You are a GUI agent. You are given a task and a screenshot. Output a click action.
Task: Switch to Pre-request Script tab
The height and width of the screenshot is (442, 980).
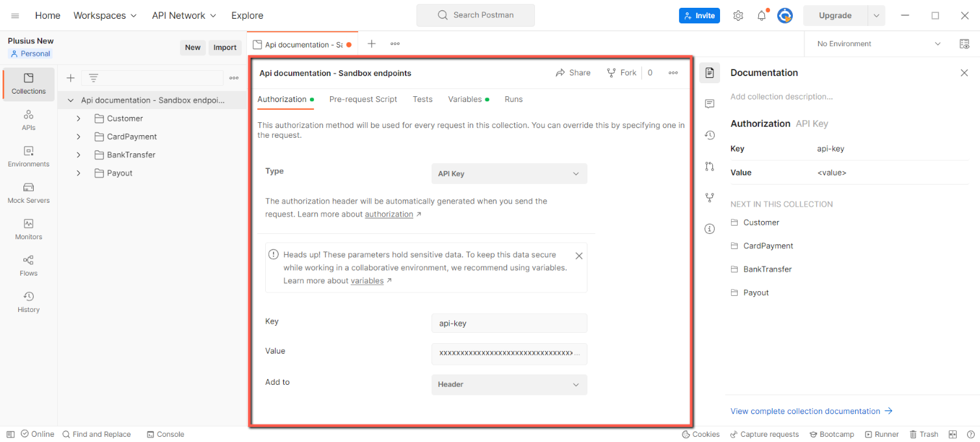click(363, 99)
